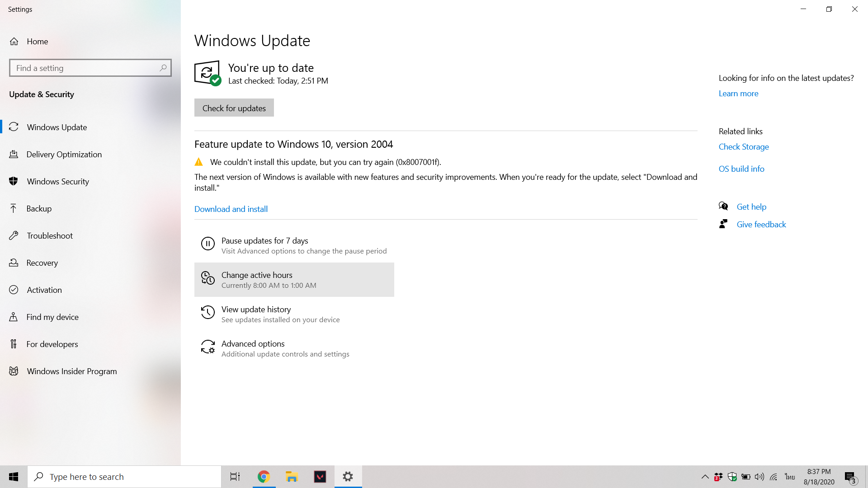Open Windows Security settings label
This screenshot has height=488, width=868.
[58, 181]
